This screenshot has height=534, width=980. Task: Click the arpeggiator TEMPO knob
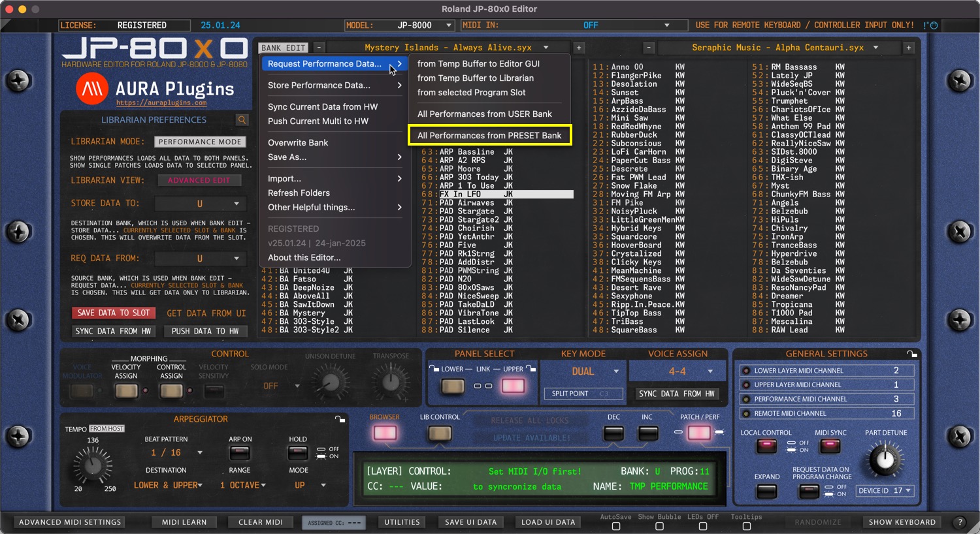click(x=93, y=465)
